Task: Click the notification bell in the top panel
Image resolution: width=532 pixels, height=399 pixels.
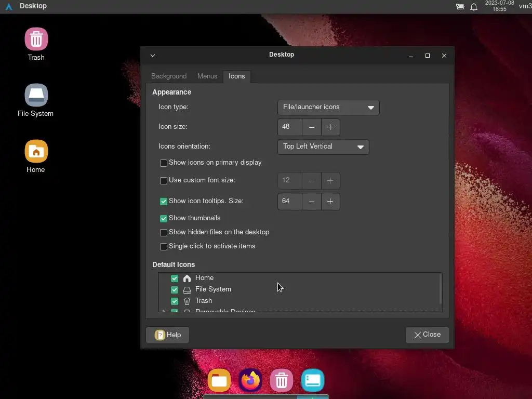Action: pyautogui.click(x=474, y=6)
